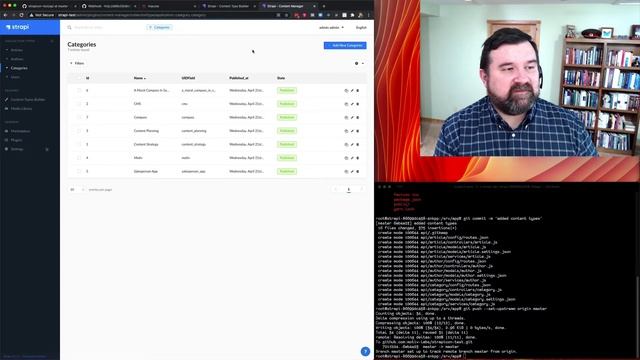
Task: Click the Published badge in CMS row
Action: click(x=287, y=104)
